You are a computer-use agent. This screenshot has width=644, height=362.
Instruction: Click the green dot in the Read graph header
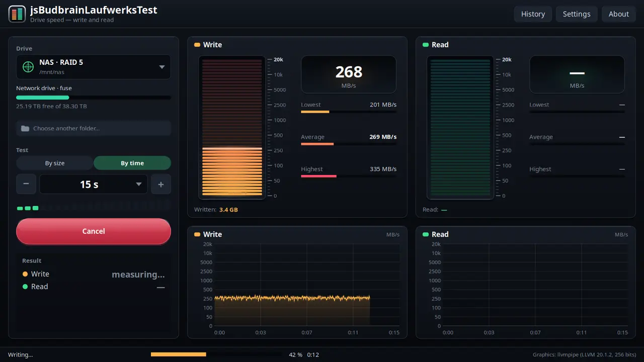426,234
